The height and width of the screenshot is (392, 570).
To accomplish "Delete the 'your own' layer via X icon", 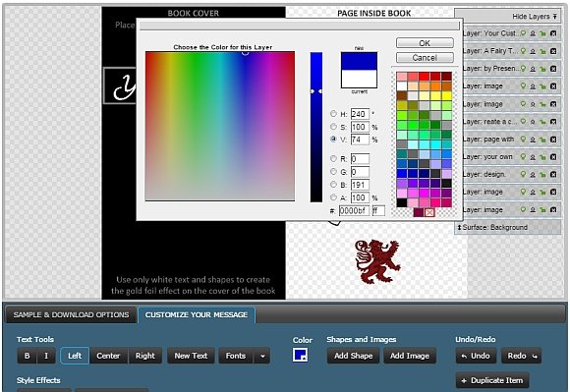I will point(553,157).
